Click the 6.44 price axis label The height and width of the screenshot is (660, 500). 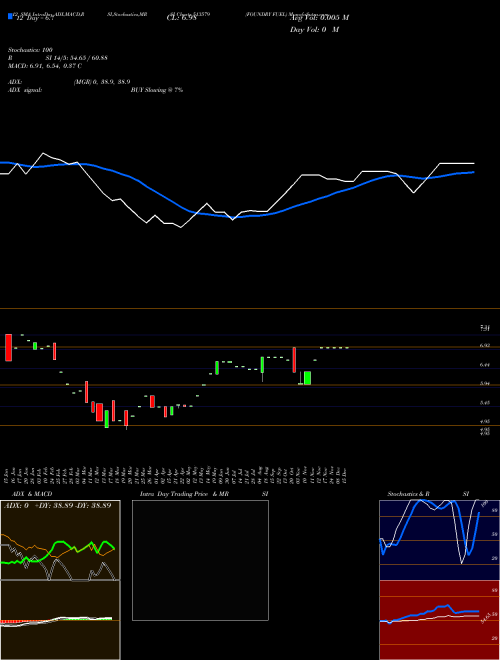click(485, 365)
